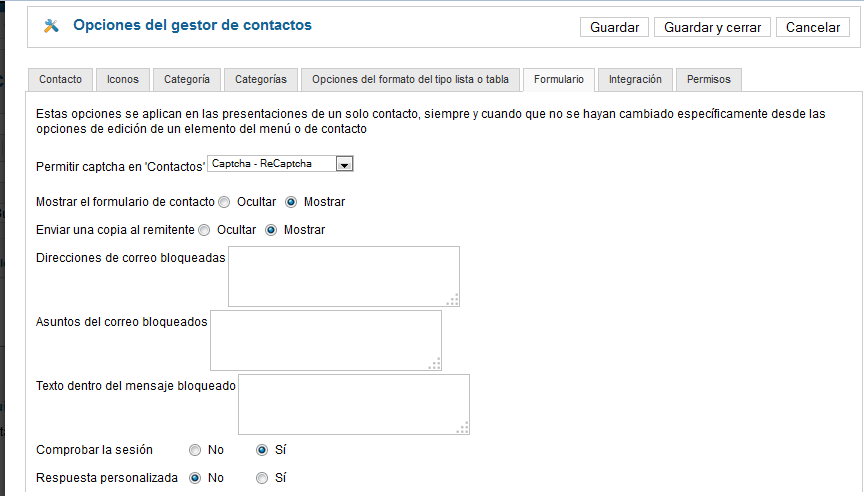Choose Ocultar for Enviar una copia al remitente
Viewport: 864px width, 496px height.
[x=204, y=230]
